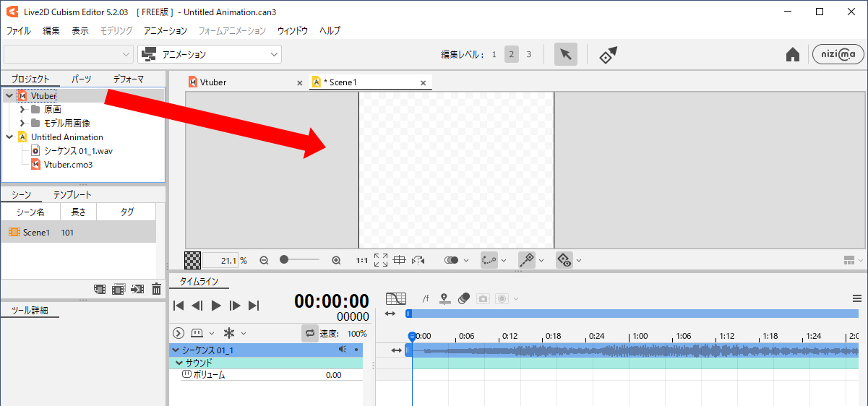The height and width of the screenshot is (406, 868).
Task: Select the Vtuber.cmo3 file in tree
Action: 68,165
